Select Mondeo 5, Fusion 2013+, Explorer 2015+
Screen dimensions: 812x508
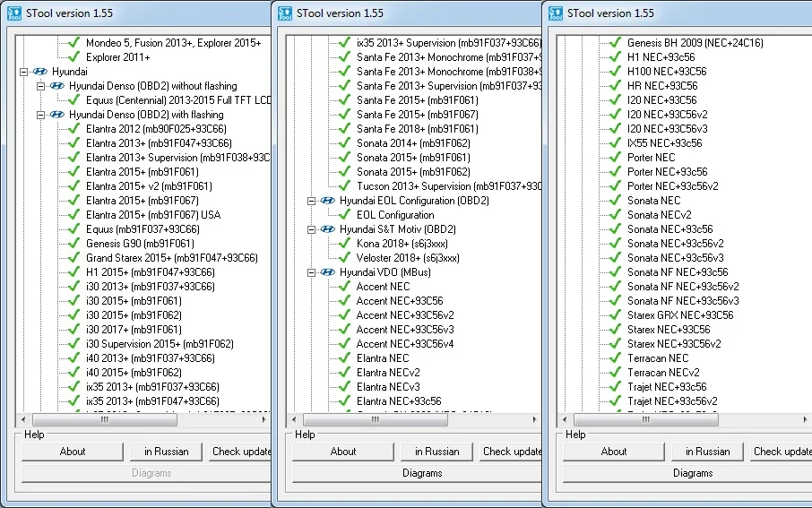[x=174, y=43]
